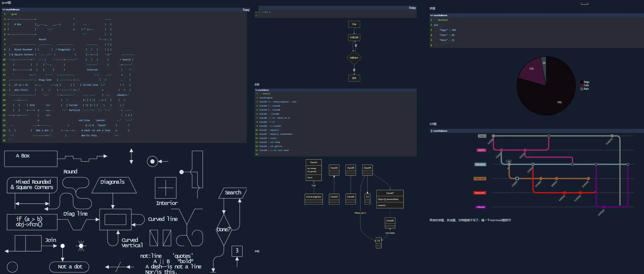The image size is (644, 274).
Task: Expand the collapsed Git markdown code block
Action: [432, 131]
